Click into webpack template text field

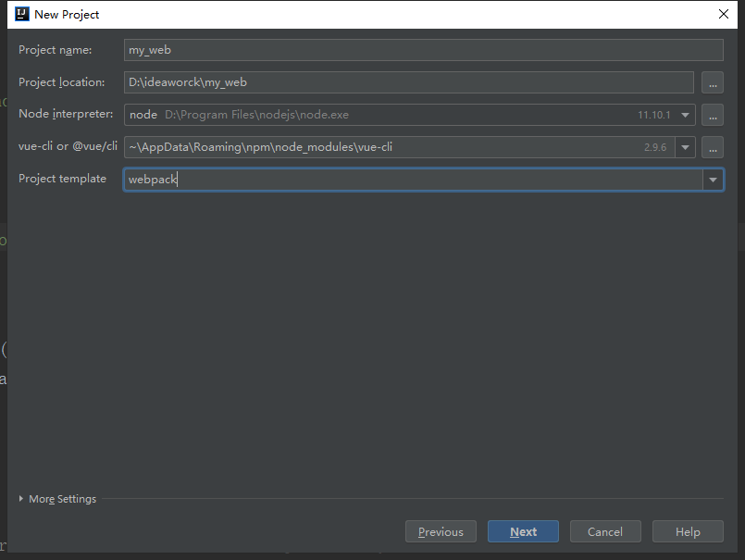click(413, 180)
